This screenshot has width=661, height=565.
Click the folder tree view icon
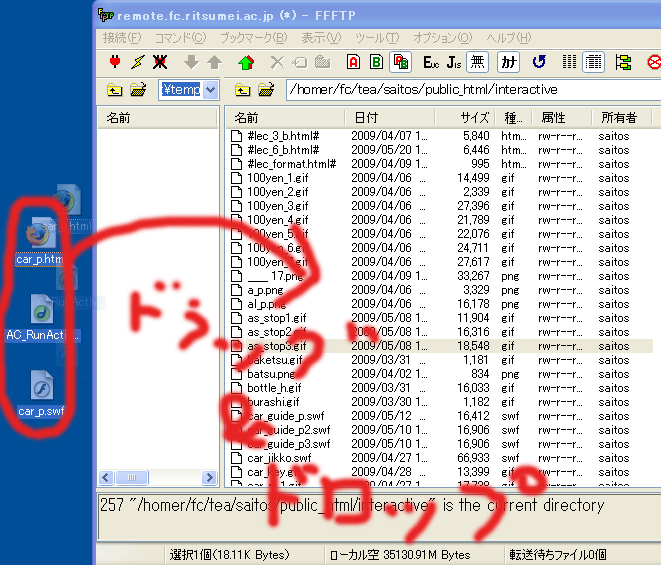point(623,62)
